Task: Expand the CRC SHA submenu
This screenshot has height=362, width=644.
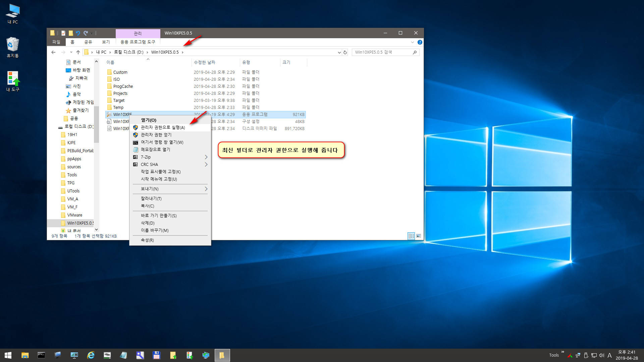Action: [170, 164]
